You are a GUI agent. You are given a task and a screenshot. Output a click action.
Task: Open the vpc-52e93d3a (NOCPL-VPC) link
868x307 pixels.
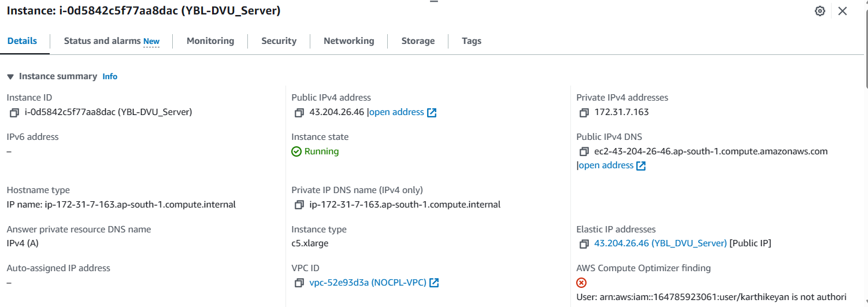pyautogui.click(x=368, y=283)
